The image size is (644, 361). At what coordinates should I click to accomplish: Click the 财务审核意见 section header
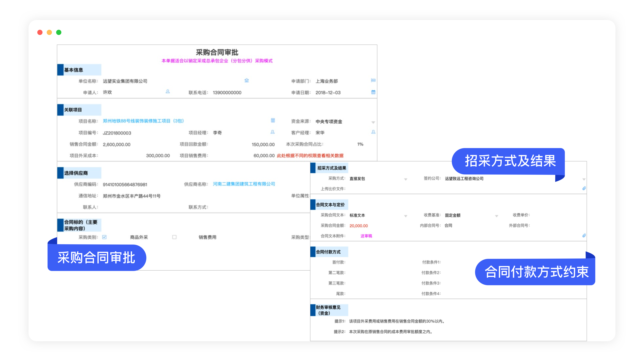pos(329,310)
